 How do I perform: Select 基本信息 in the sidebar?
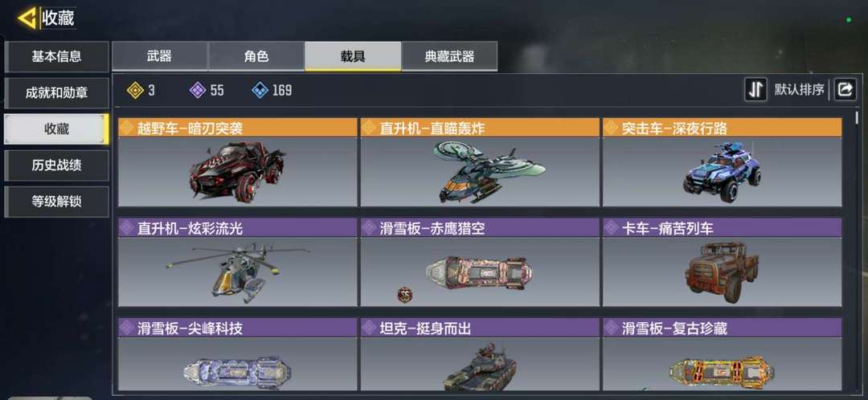tap(56, 56)
